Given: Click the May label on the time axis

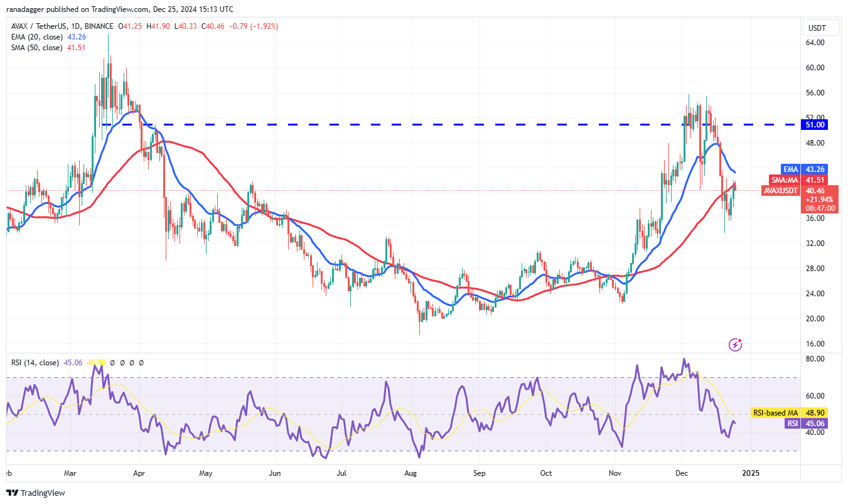Looking at the screenshot, I should click(x=207, y=473).
